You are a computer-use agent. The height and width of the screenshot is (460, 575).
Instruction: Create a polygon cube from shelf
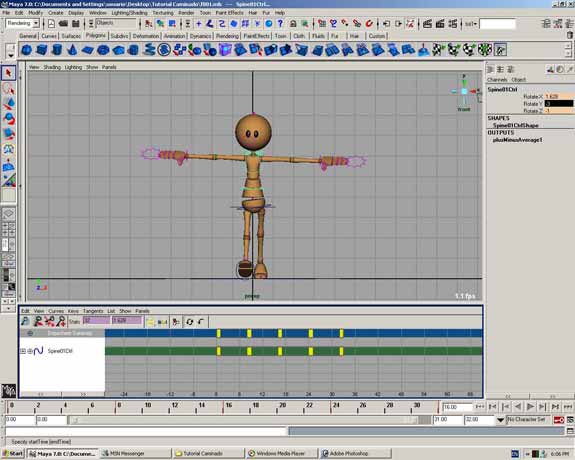pyautogui.click(x=42, y=50)
